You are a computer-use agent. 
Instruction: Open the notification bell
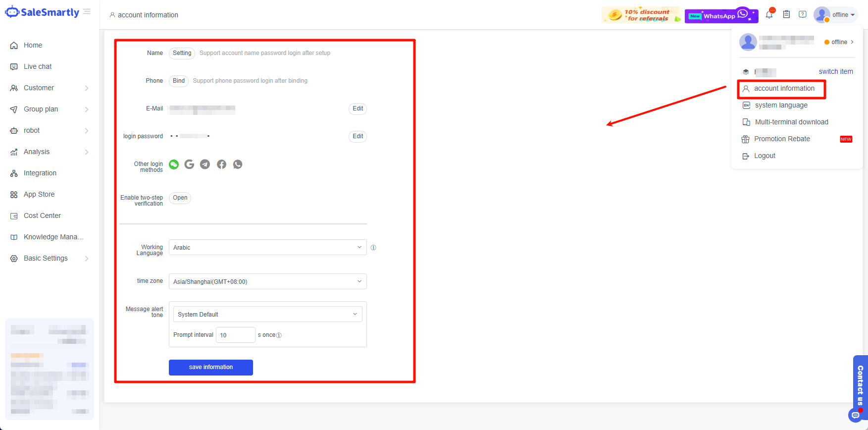[769, 14]
